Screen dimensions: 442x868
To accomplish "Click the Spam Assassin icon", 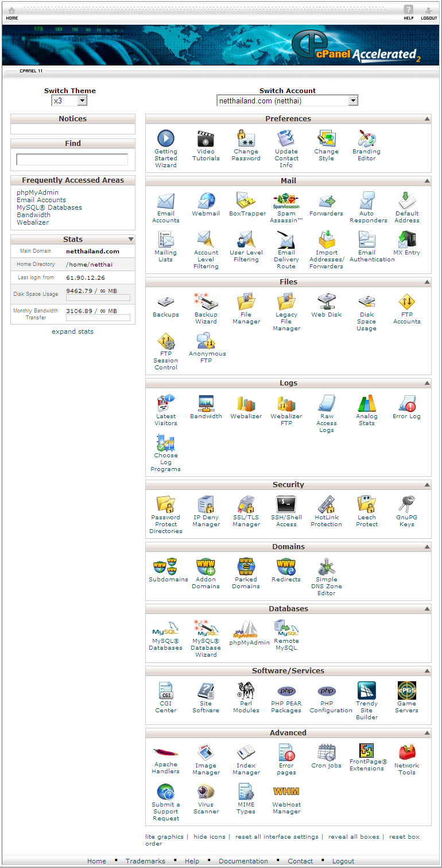I will point(286,201).
